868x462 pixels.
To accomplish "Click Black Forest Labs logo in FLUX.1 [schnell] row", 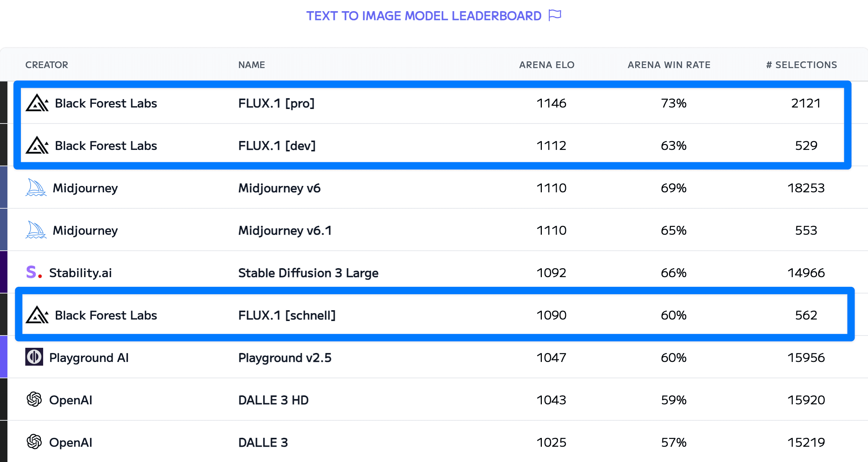I will point(37,315).
